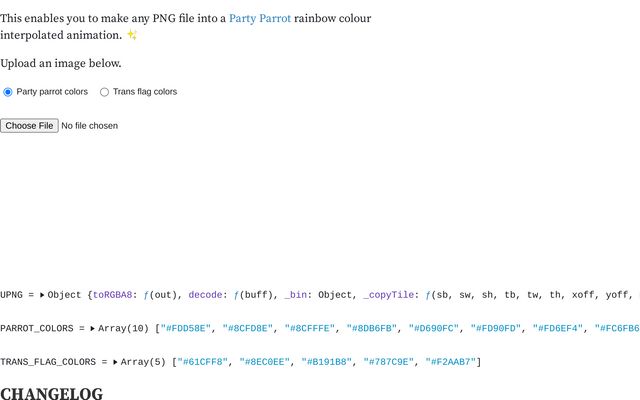Screen dimensions: 640x400
Task: Click the "#FDD58E" parrot color value
Action: click(x=186, y=328)
